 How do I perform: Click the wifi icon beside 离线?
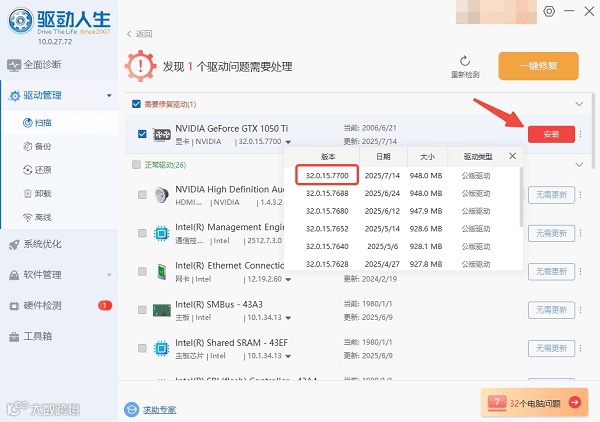(x=27, y=217)
